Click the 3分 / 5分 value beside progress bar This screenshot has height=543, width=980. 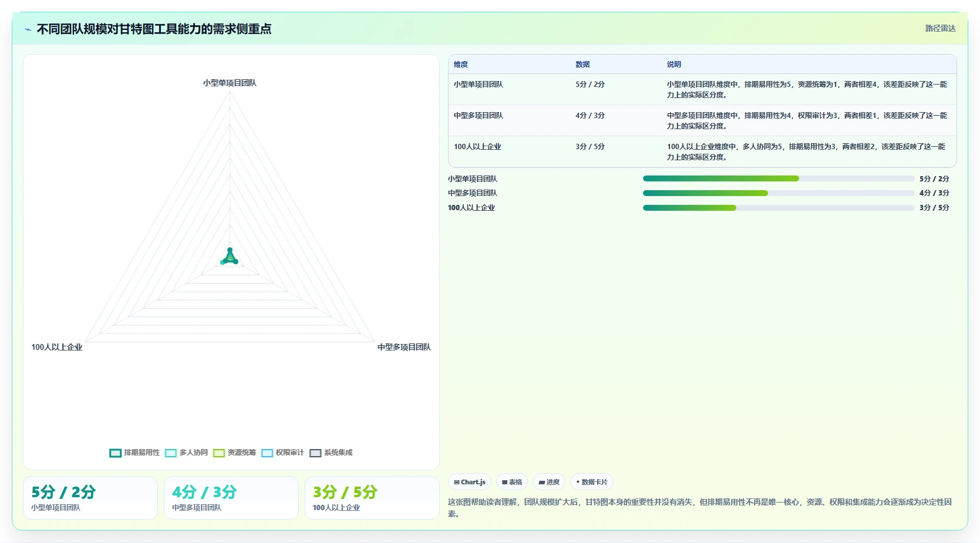tap(934, 208)
